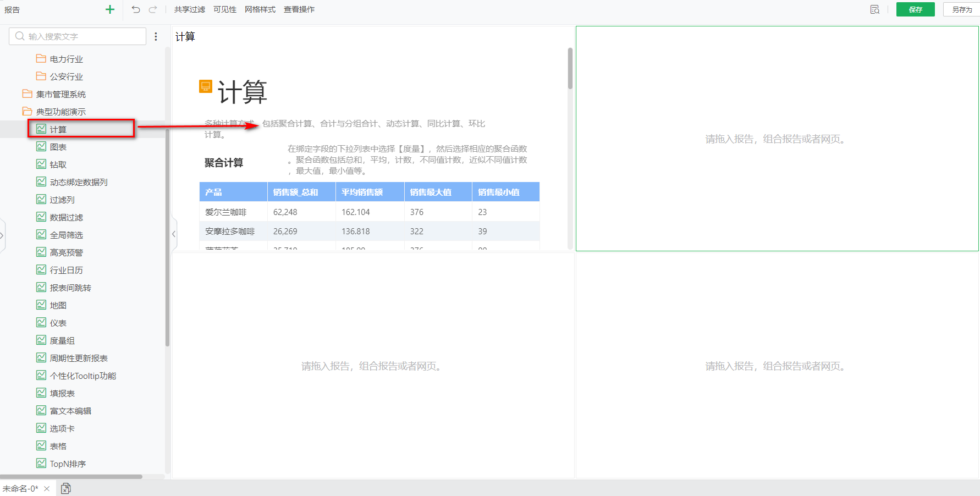Click the undo arrow icon

click(x=136, y=9)
